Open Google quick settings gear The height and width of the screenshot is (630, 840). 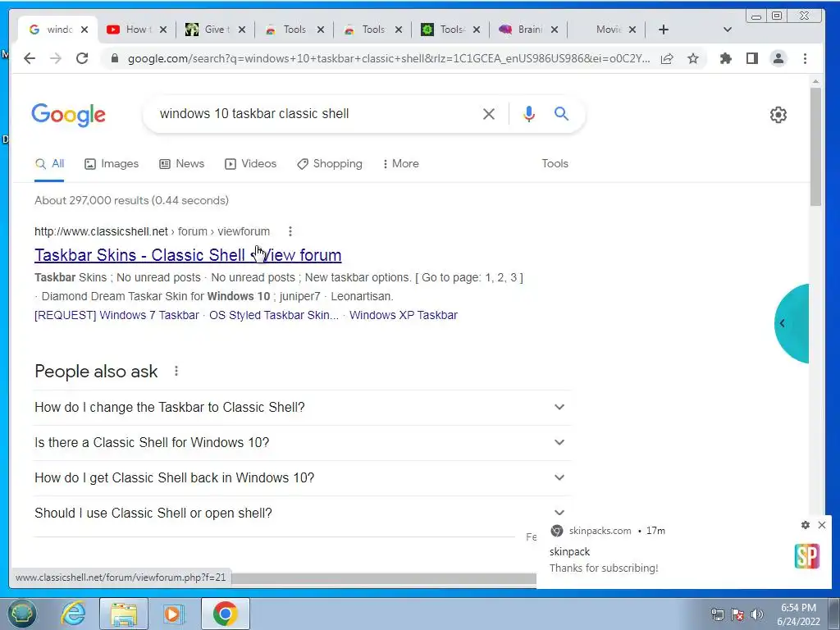pyautogui.click(x=778, y=115)
